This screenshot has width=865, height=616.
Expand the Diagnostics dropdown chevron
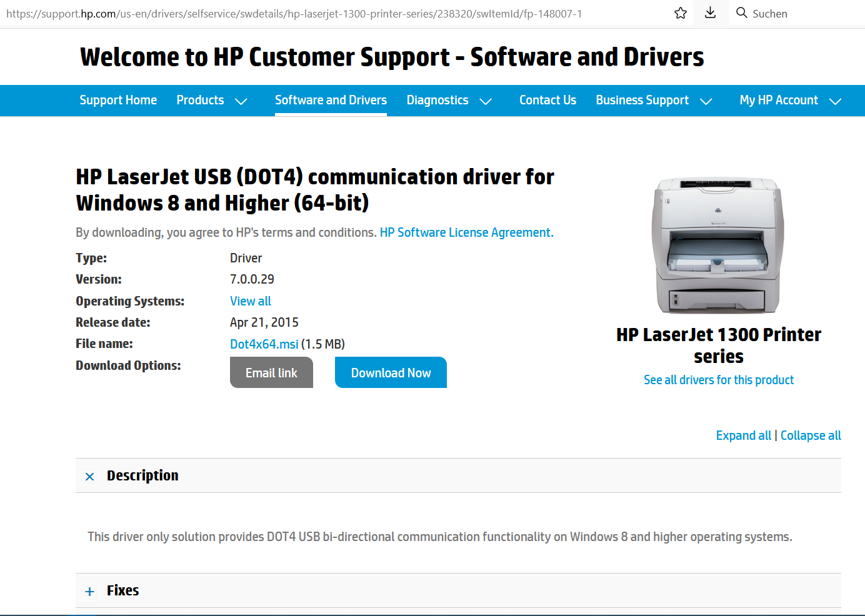(486, 101)
